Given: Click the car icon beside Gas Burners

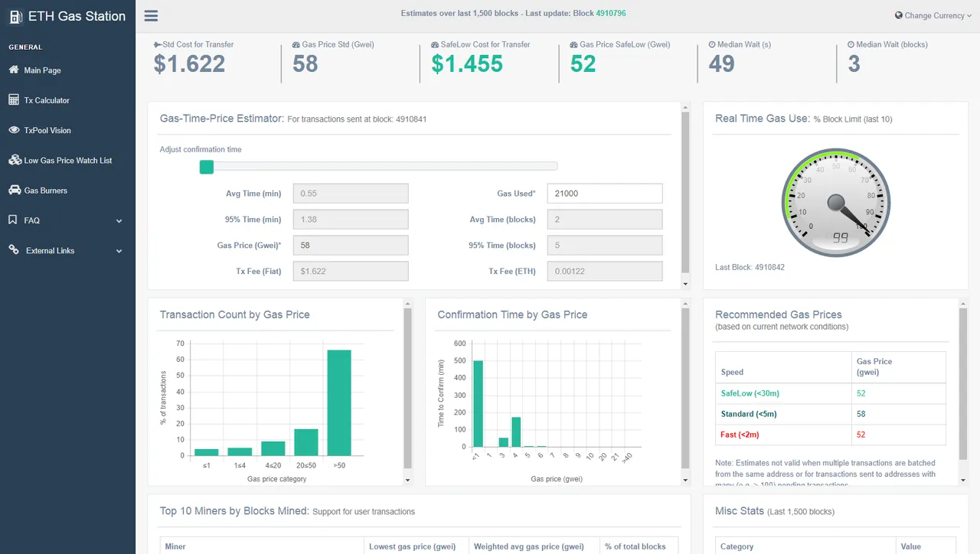Looking at the screenshot, I should (14, 190).
